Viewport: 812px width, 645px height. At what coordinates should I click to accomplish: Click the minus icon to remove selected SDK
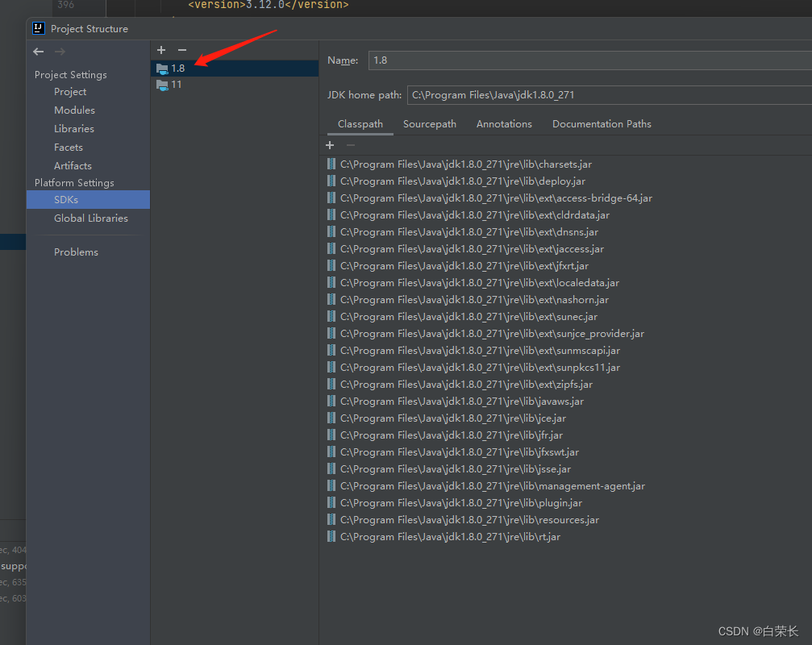pos(181,50)
